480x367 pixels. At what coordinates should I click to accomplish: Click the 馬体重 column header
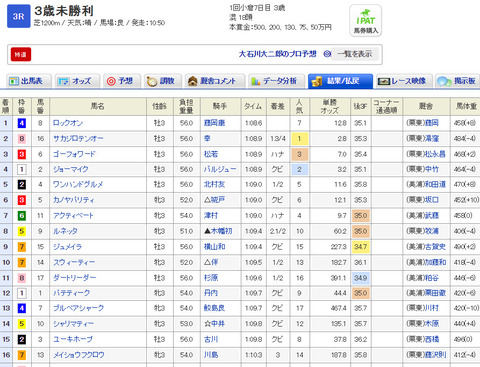tap(466, 106)
